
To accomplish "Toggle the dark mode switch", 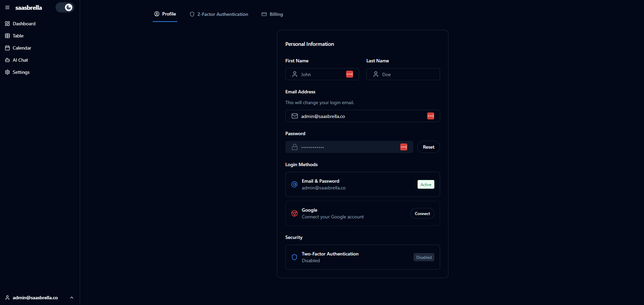I will (x=65, y=7).
